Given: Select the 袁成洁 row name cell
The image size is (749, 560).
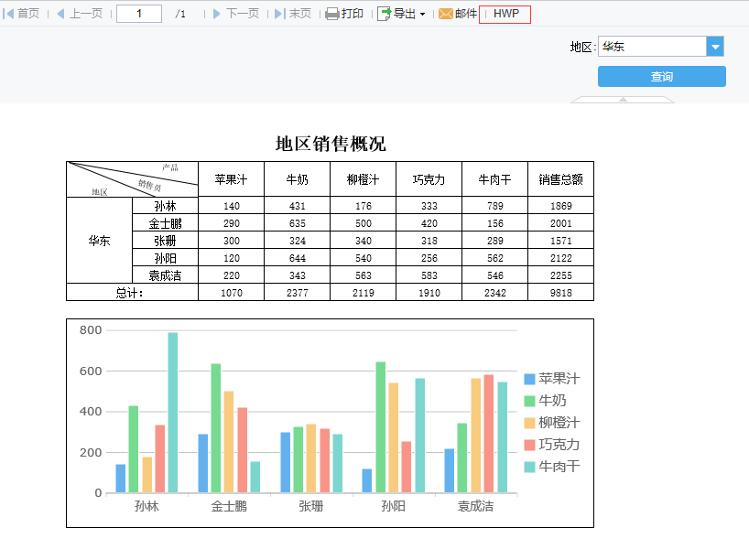Looking at the screenshot, I should click(x=166, y=275).
